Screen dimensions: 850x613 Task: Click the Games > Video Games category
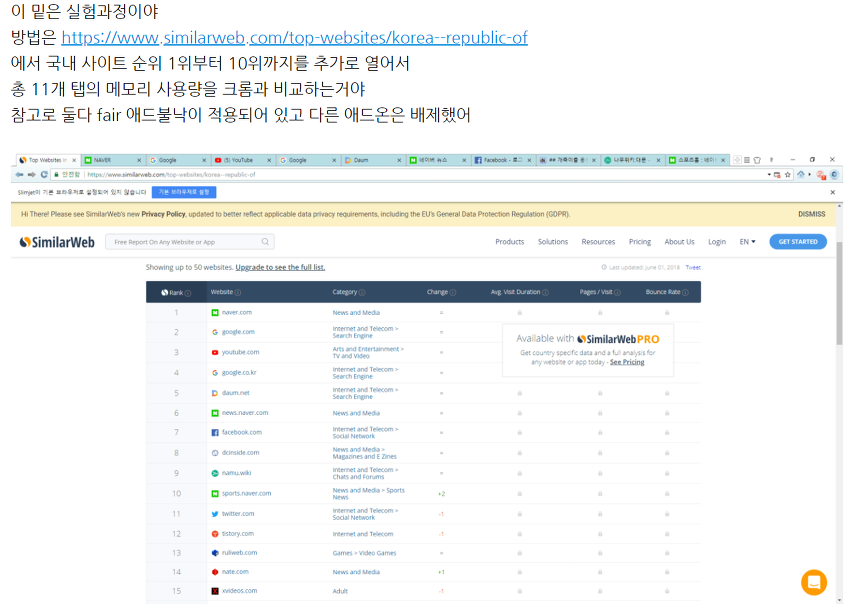click(364, 553)
